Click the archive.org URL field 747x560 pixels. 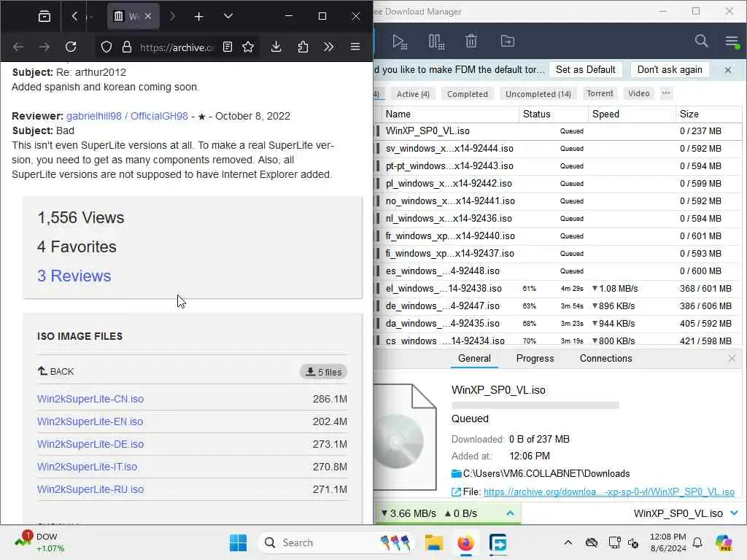[x=177, y=47]
